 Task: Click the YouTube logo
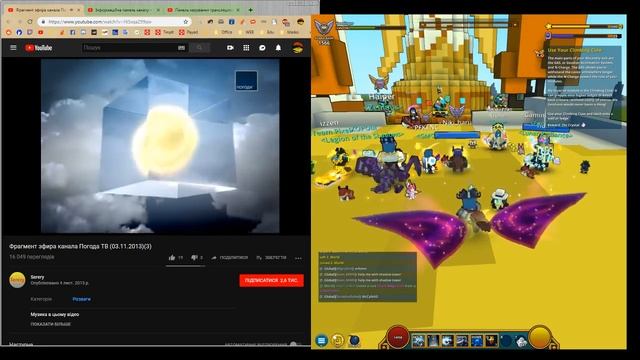pos(38,48)
